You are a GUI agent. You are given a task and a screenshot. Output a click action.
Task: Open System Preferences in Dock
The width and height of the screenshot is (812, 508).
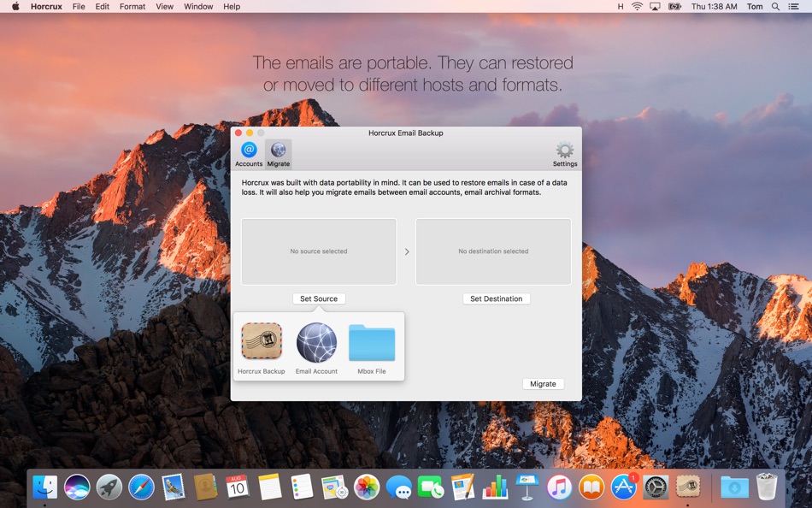[x=656, y=487]
